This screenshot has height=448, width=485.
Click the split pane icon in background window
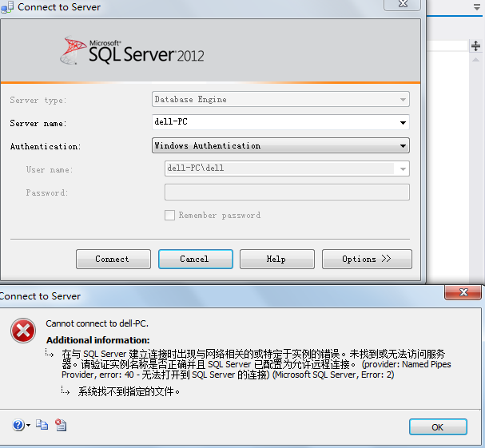click(475, 46)
